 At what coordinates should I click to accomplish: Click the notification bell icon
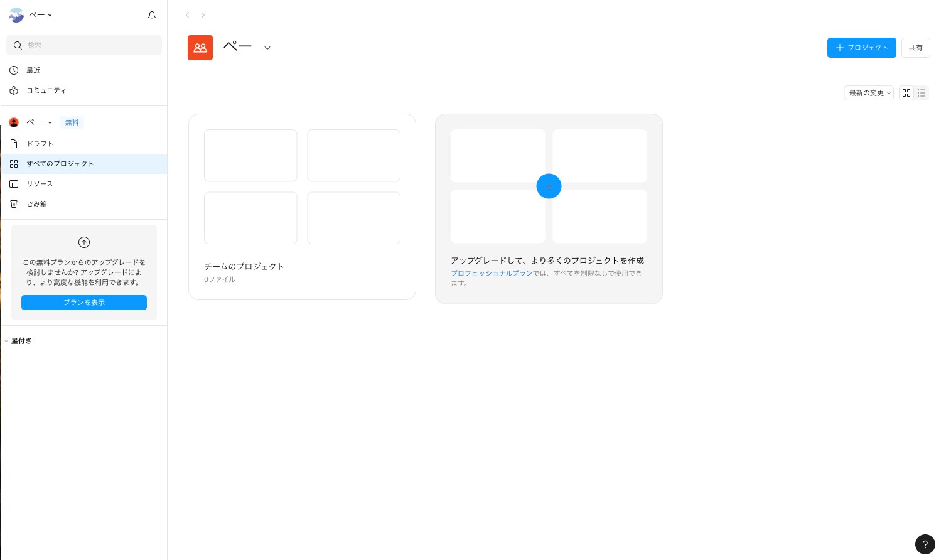pos(152,14)
